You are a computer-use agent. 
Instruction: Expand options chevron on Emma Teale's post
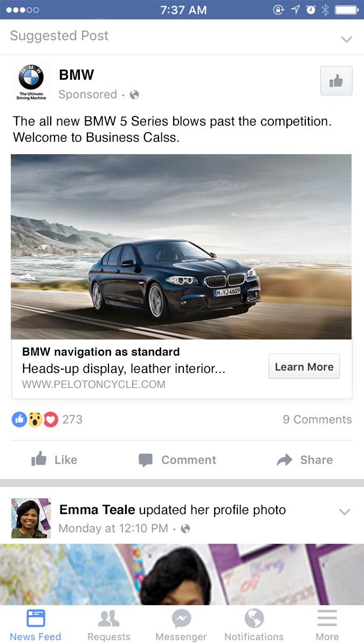[x=344, y=512]
